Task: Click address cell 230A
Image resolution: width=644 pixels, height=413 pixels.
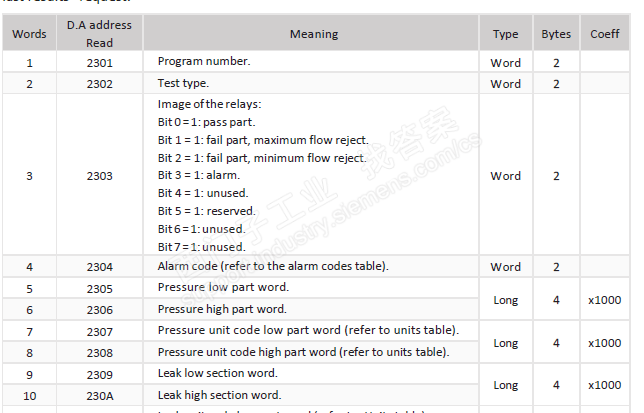Action: (x=99, y=396)
